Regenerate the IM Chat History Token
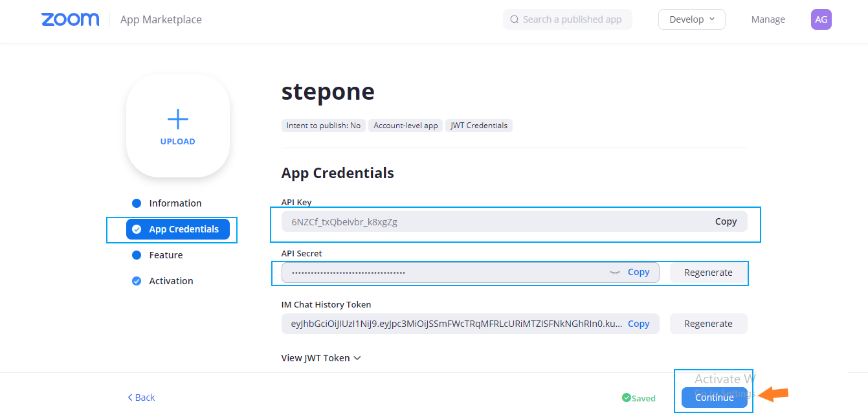868x415 pixels. click(709, 324)
